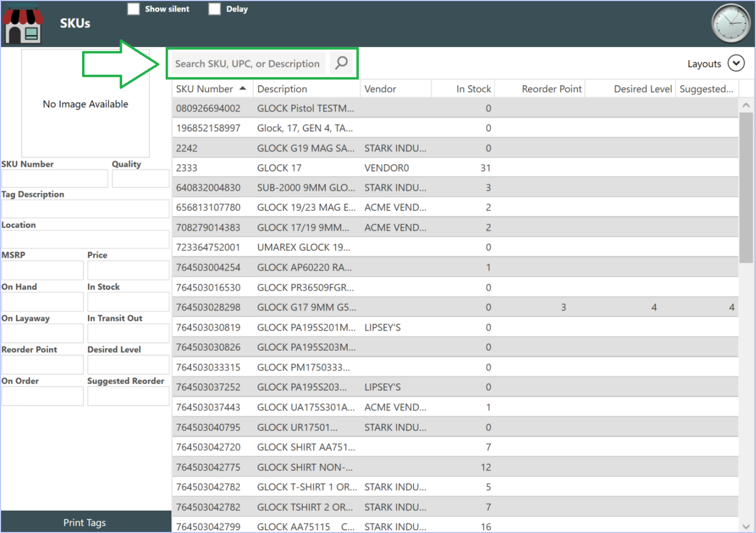This screenshot has width=756, height=533.
Task: Select SKU row 196852158997
Action: point(455,128)
